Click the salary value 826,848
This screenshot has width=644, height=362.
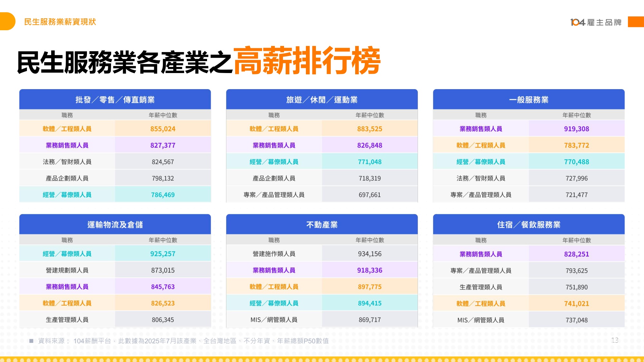[x=370, y=145]
